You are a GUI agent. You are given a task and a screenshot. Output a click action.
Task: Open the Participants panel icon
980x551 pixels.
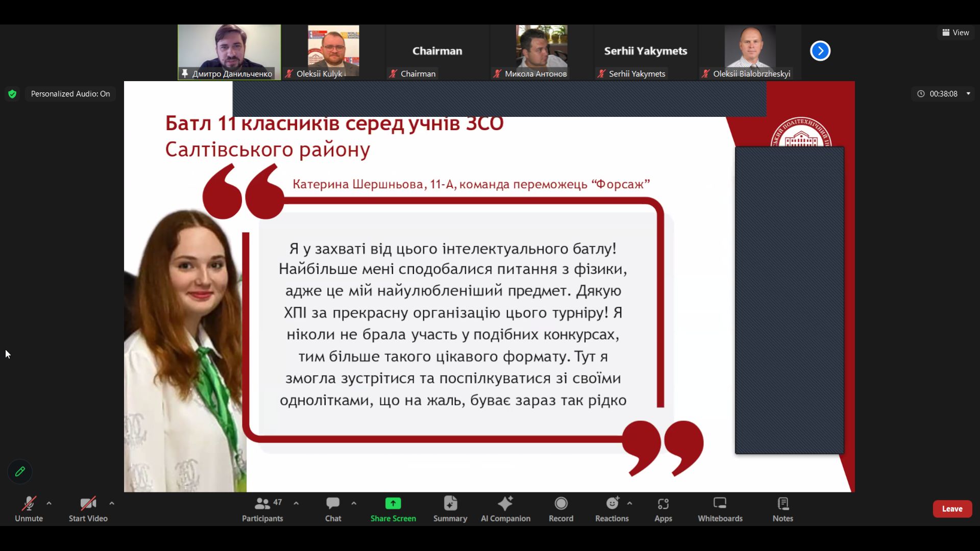click(262, 504)
